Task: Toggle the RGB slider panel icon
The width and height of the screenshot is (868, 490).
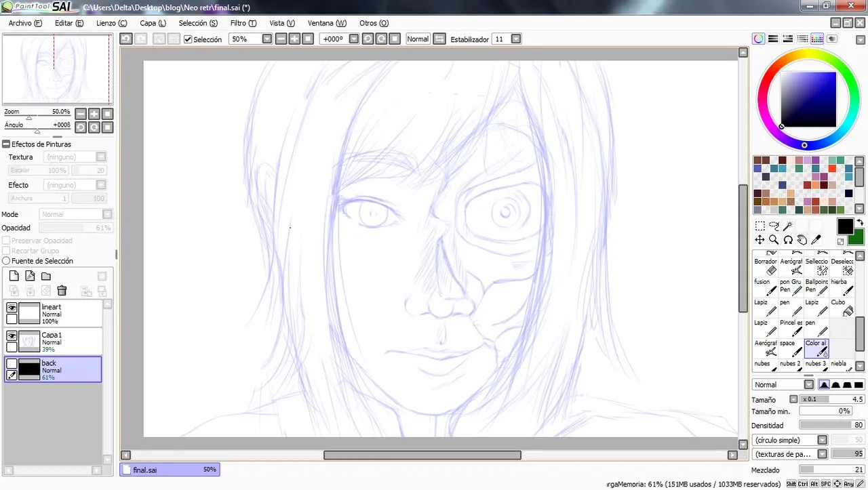Action: point(772,39)
